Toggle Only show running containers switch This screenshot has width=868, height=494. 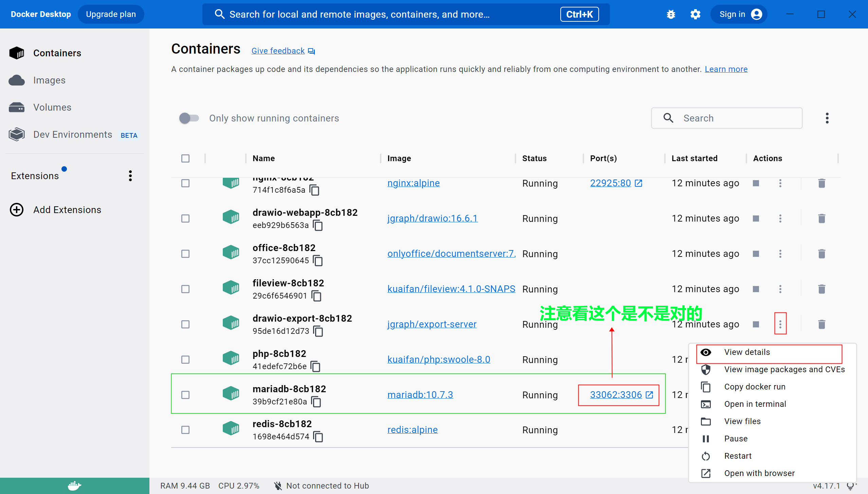point(189,118)
